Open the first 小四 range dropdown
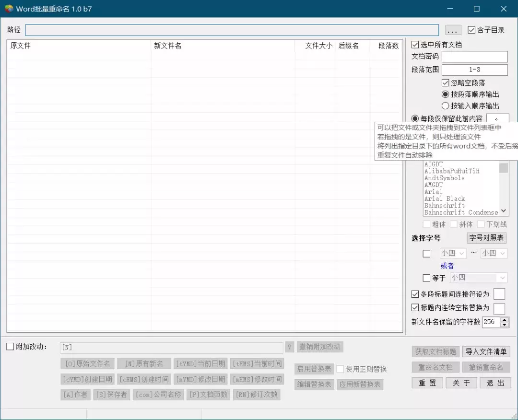Viewport: 518px width, 420px height. pos(453,253)
